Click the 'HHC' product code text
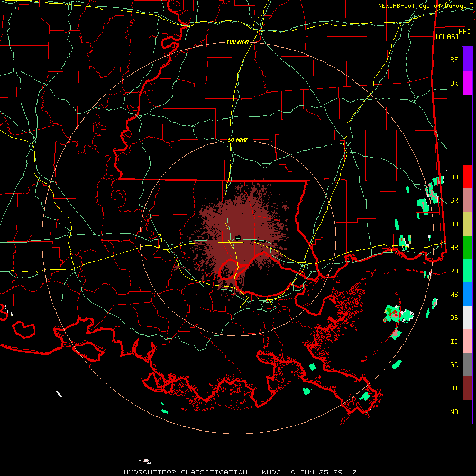This screenshot has height=476, width=476. pos(464,32)
